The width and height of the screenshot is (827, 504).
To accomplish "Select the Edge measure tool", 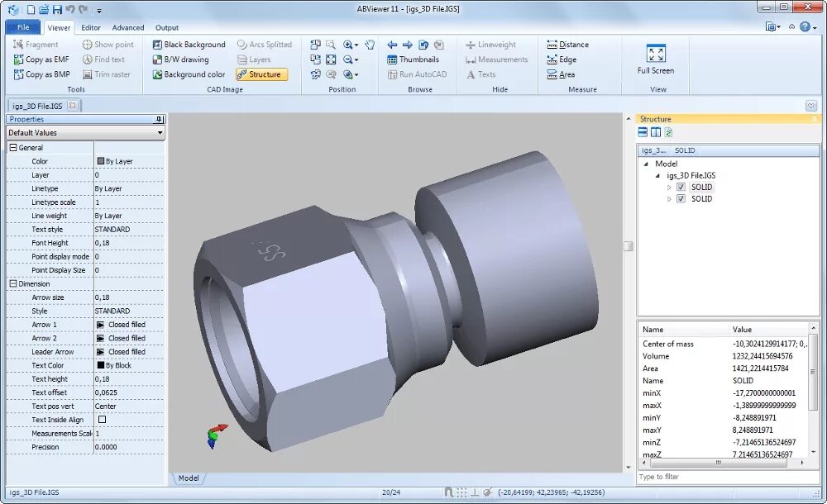I will [562, 59].
